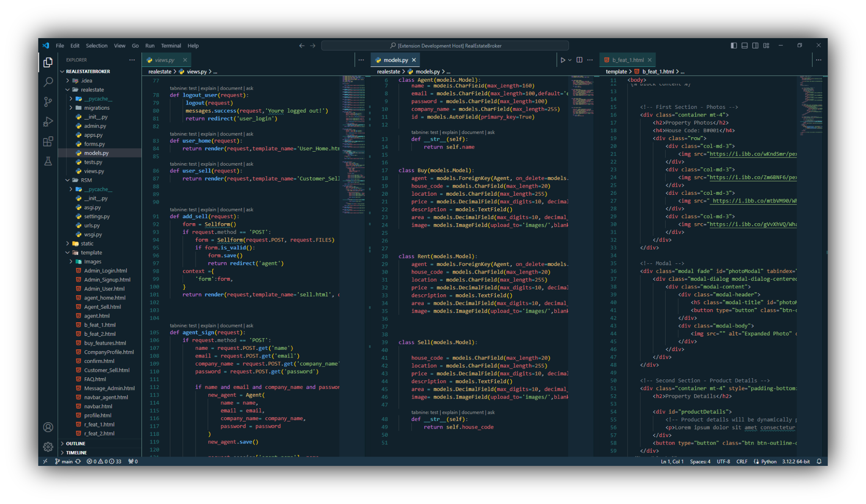Toggle the bottom panel layout button
Screen dimensions: 866x504
click(x=744, y=46)
